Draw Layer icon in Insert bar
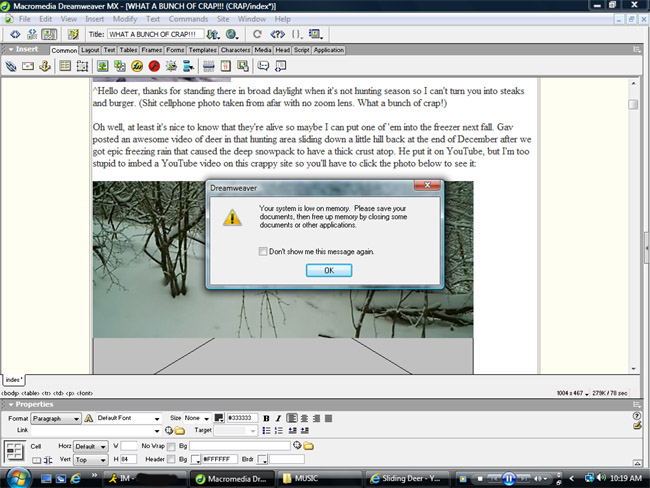 pos(82,66)
